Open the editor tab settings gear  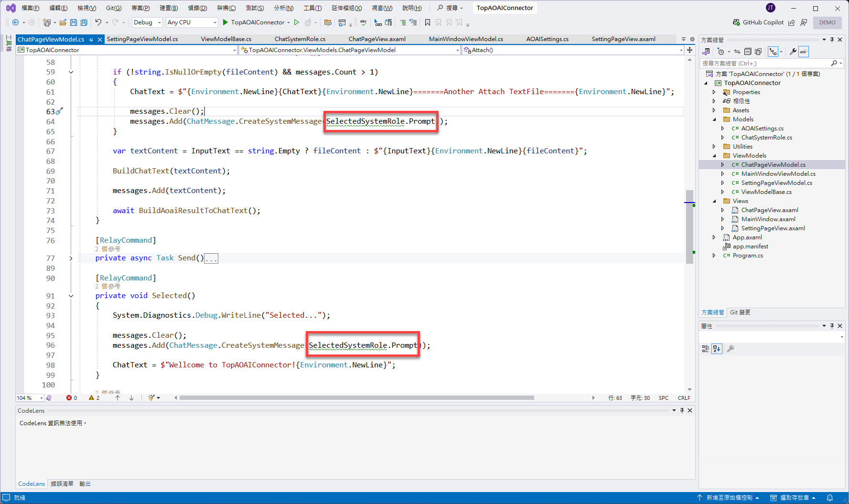click(x=692, y=39)
